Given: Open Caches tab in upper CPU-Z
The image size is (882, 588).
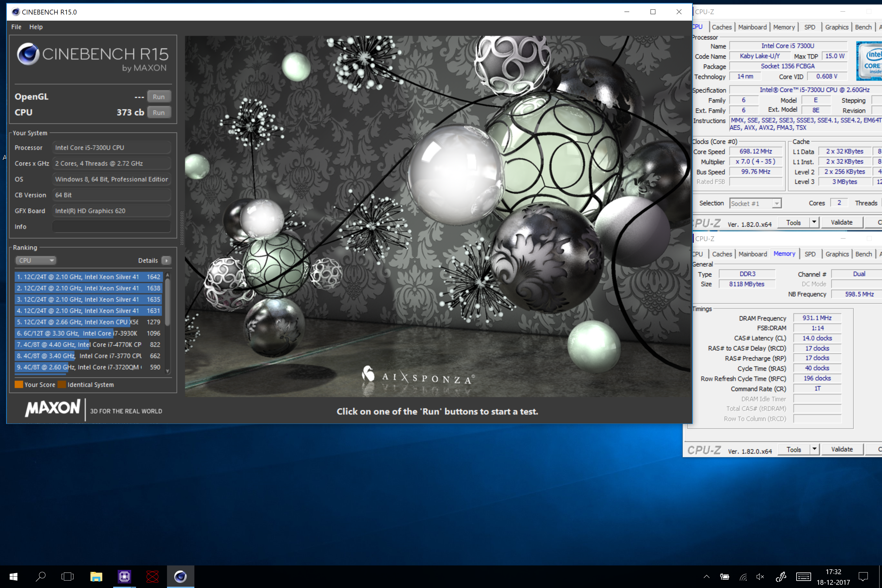Looking at the screenshot, I should pyautogui.click(x=721, y=27).
